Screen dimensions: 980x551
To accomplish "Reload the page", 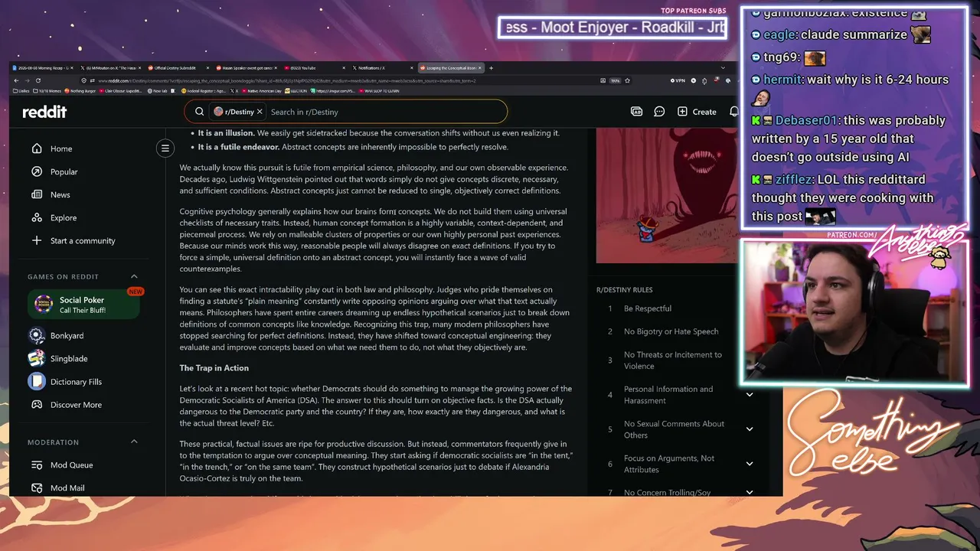I will [x=38, y=80].
